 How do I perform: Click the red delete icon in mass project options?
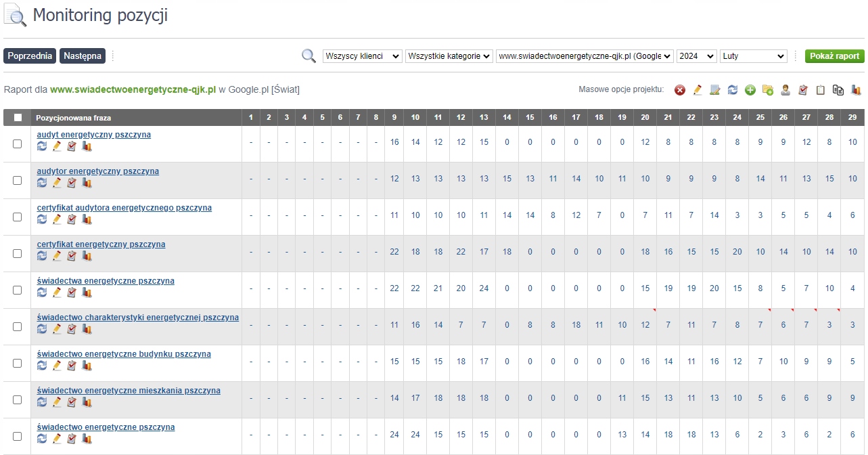680,90
